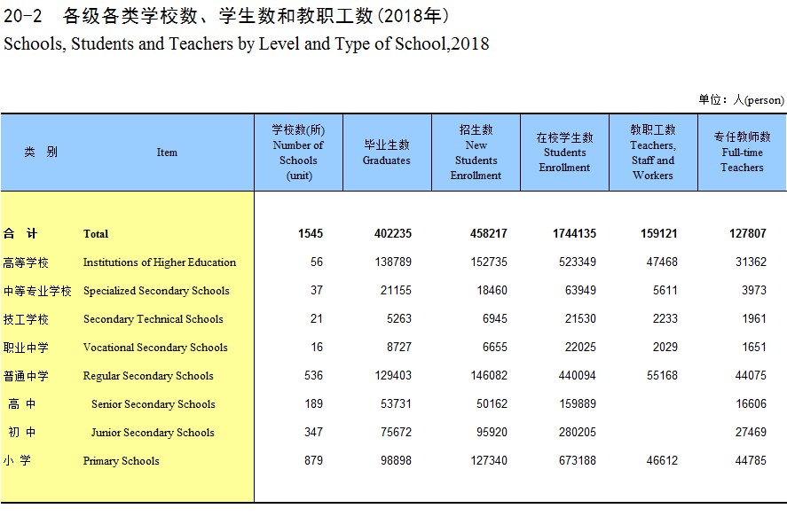Click technical schools new students value 6945
Screen dimensions: 787x532
495,319
